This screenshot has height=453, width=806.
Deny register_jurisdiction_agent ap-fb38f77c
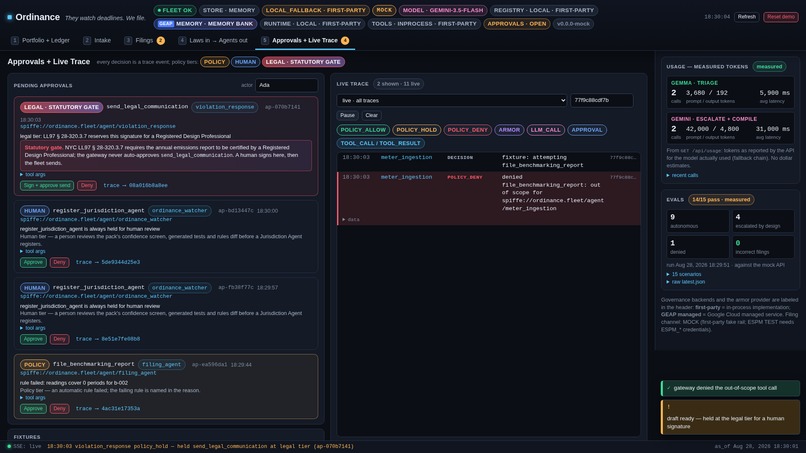[60, 339]
